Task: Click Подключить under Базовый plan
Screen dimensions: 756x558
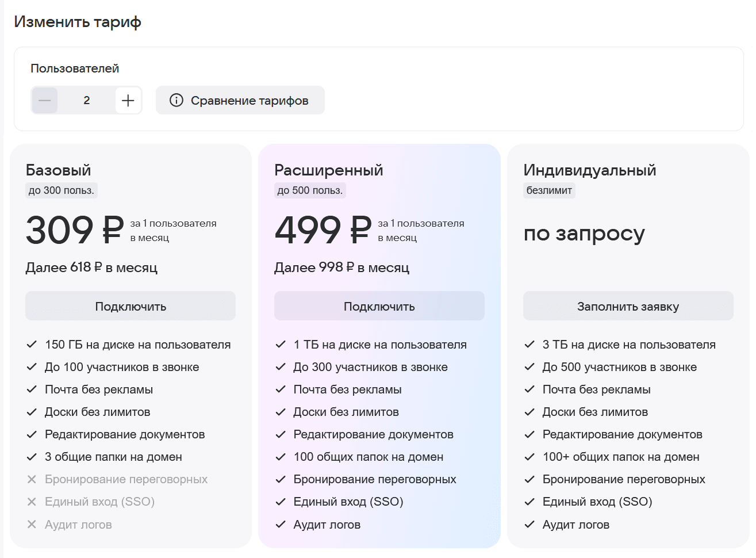Action: 131,306
